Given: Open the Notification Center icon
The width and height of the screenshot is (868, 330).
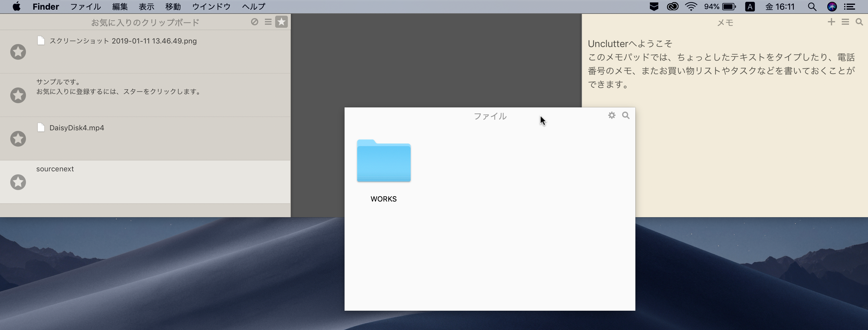Looking at the screenshot, I should pos(850,7).
